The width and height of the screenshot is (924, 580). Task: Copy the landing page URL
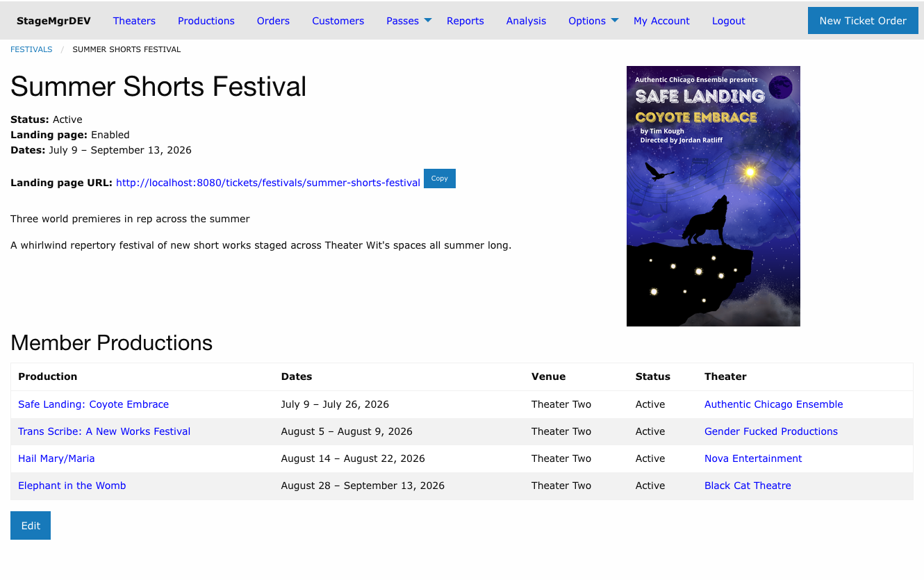point(440,179)
